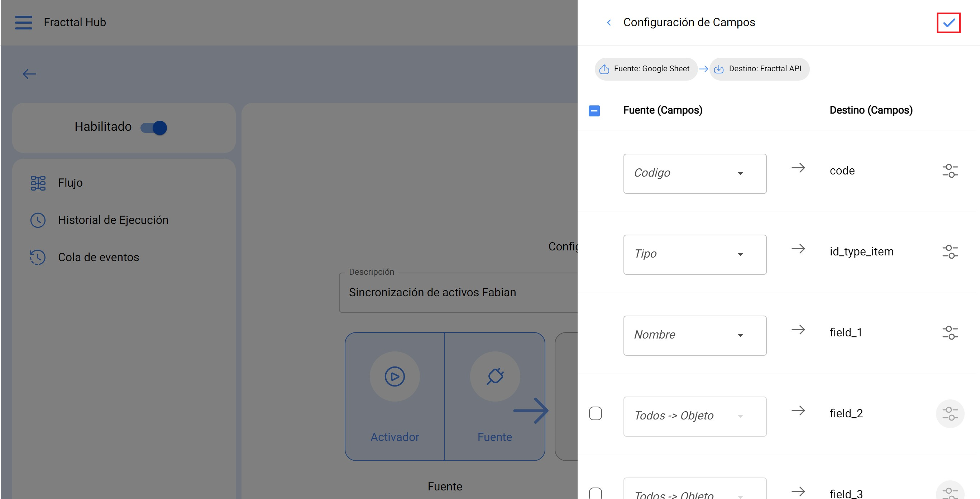Open settings sliders icon for id_type_item
The width and height of the screenshot is (980, 499).
point(950,252)
